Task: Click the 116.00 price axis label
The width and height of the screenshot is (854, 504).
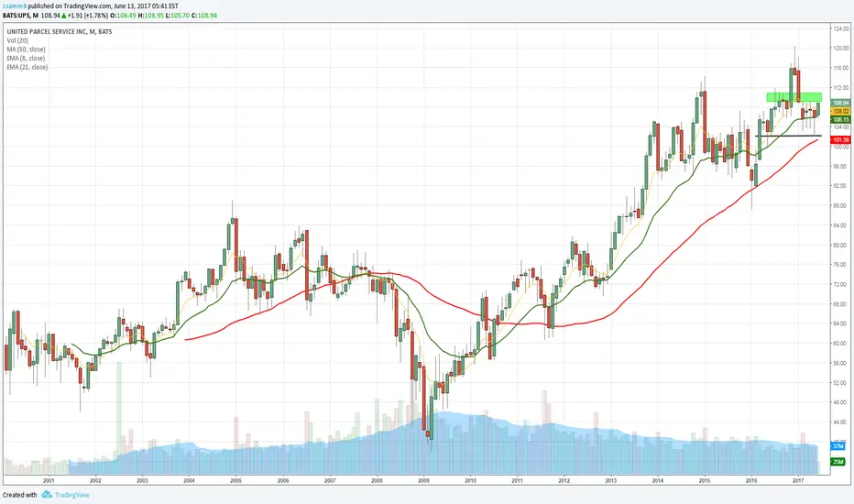Action: point(841,68)
